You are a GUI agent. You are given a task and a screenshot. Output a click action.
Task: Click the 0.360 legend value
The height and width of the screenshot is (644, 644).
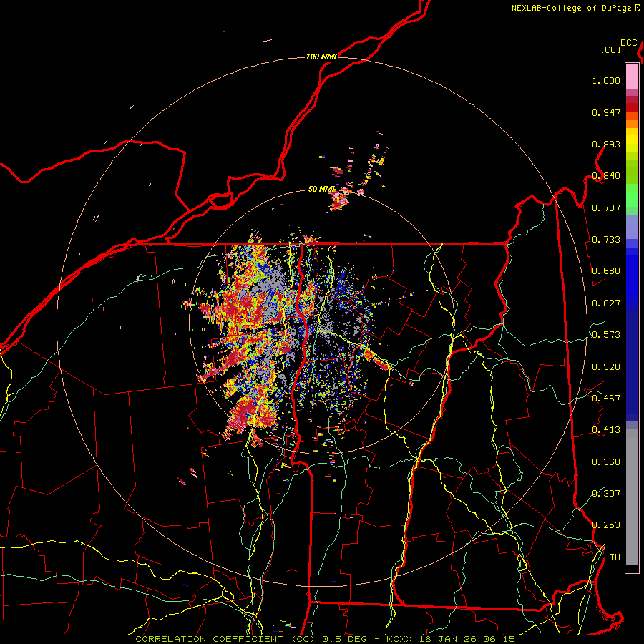tap(606, 462)
